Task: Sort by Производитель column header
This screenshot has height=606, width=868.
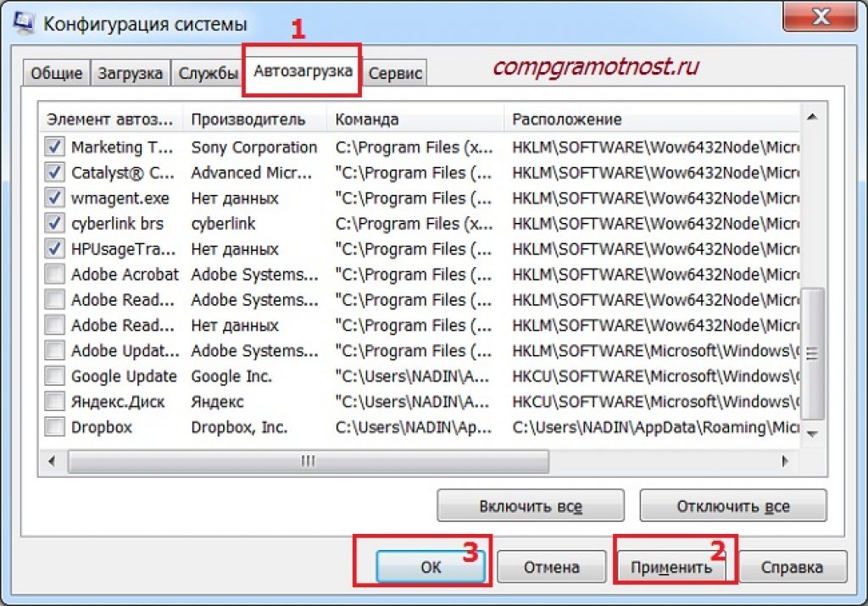Action: [255, 119]
